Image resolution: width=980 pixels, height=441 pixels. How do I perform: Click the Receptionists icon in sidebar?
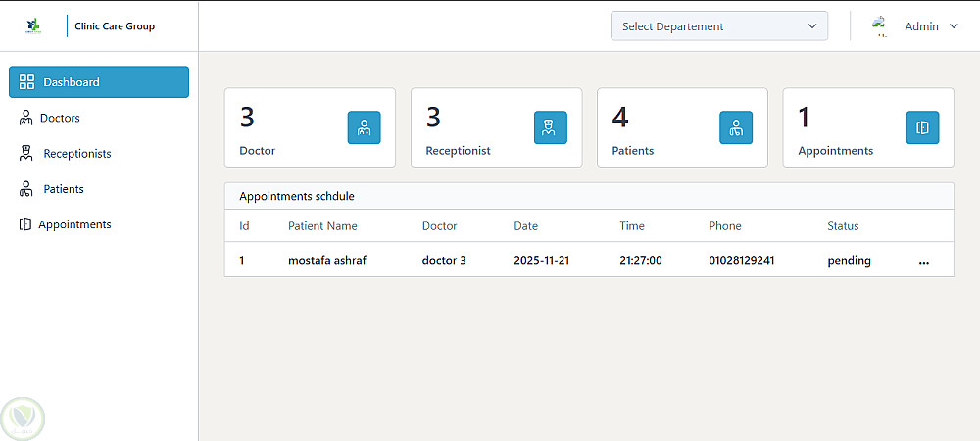point(26,154)
